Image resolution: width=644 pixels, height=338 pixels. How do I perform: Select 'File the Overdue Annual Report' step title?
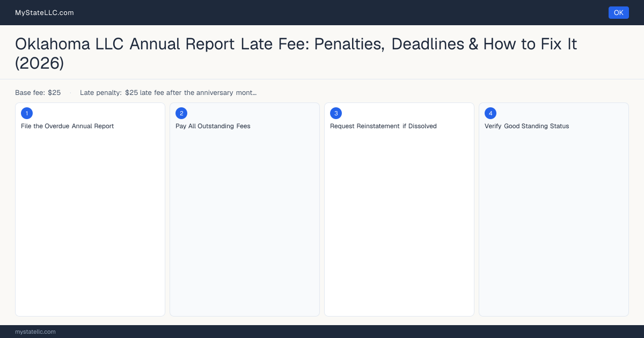click(68, 126)
